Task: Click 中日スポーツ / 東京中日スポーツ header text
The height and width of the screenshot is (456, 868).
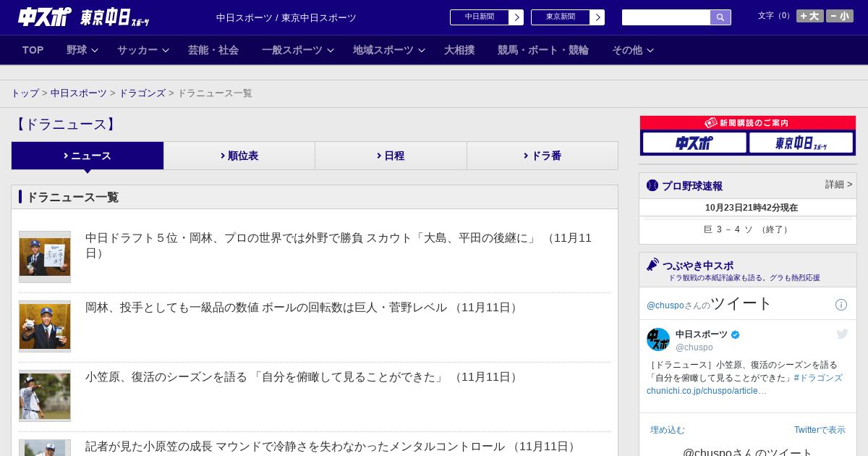Action: pyautogui.click(x=286, y=17)
